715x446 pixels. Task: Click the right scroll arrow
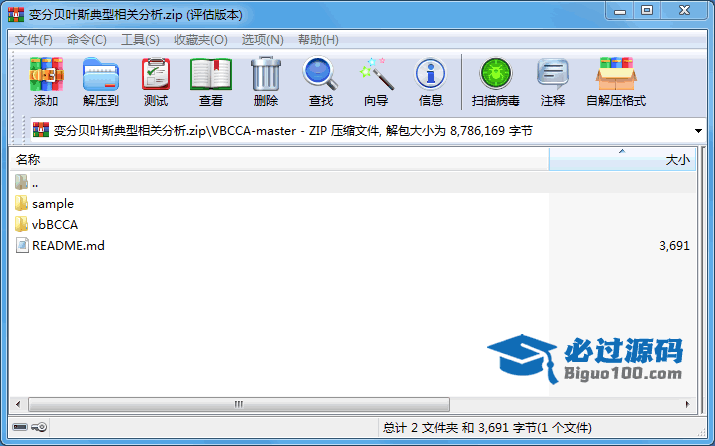tap(688, 404)
